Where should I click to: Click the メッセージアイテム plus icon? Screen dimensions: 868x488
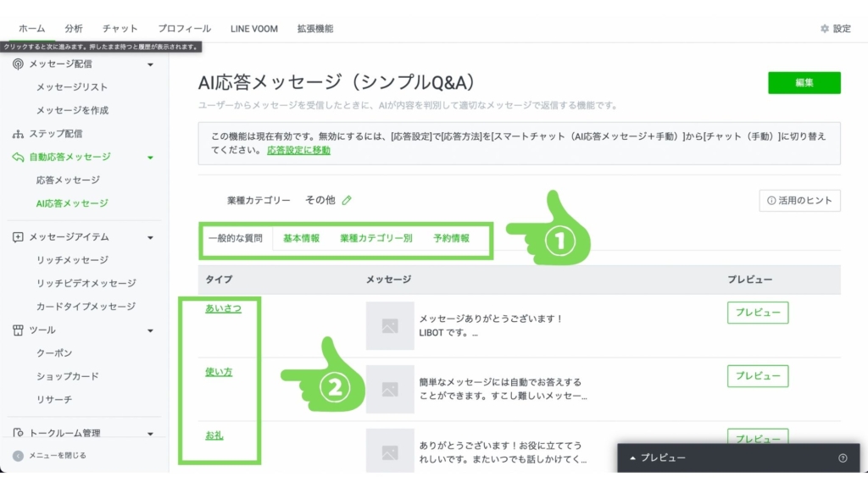(18, 237)
